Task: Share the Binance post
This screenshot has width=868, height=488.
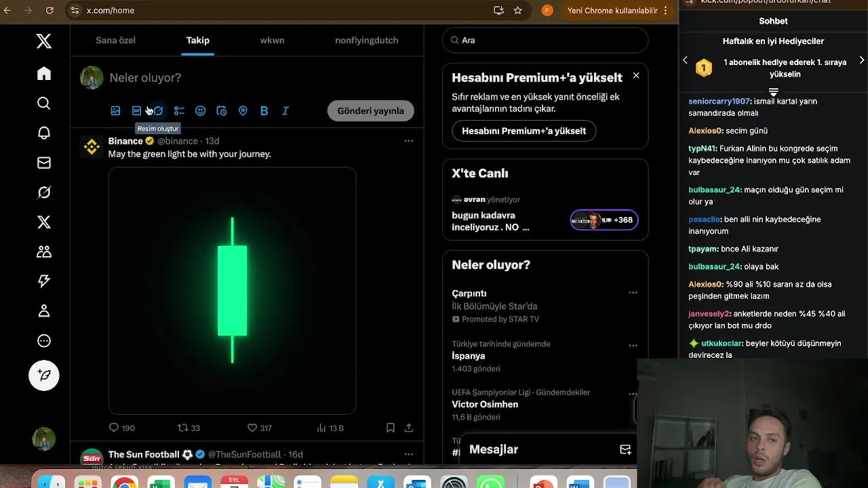Action: [409, 428]
